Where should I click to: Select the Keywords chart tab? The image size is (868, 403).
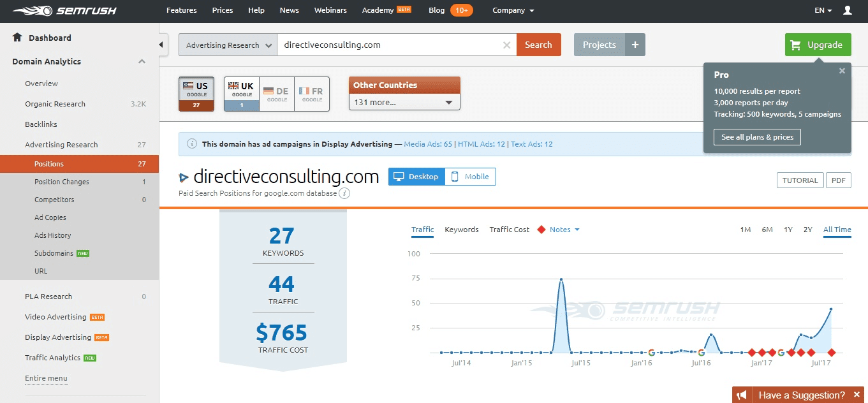[x=462, y=230]
